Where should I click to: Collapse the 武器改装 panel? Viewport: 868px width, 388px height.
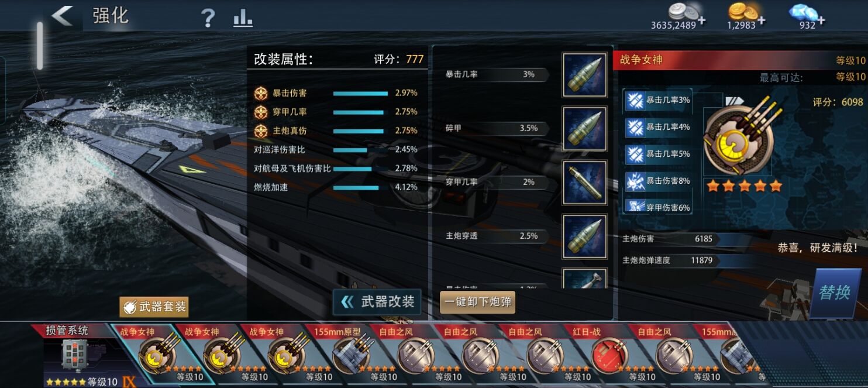[377, 302]
